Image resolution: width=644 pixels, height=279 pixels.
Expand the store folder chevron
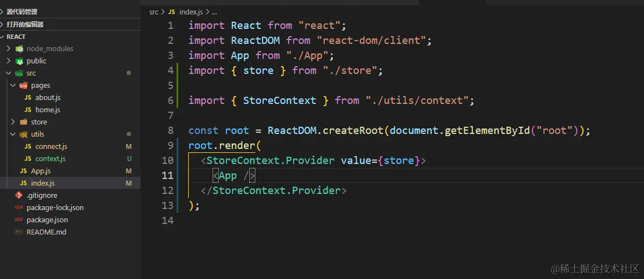[x=13, y=122]
